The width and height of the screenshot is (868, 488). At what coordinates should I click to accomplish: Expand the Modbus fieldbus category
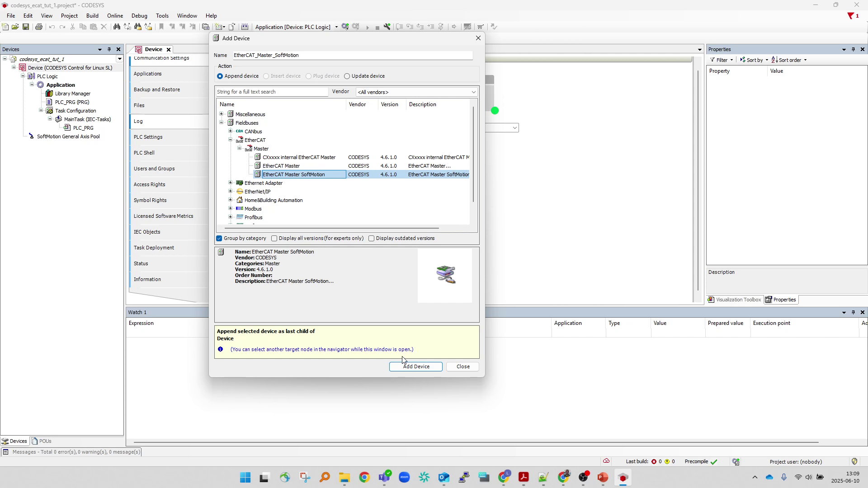coord(231,208)
